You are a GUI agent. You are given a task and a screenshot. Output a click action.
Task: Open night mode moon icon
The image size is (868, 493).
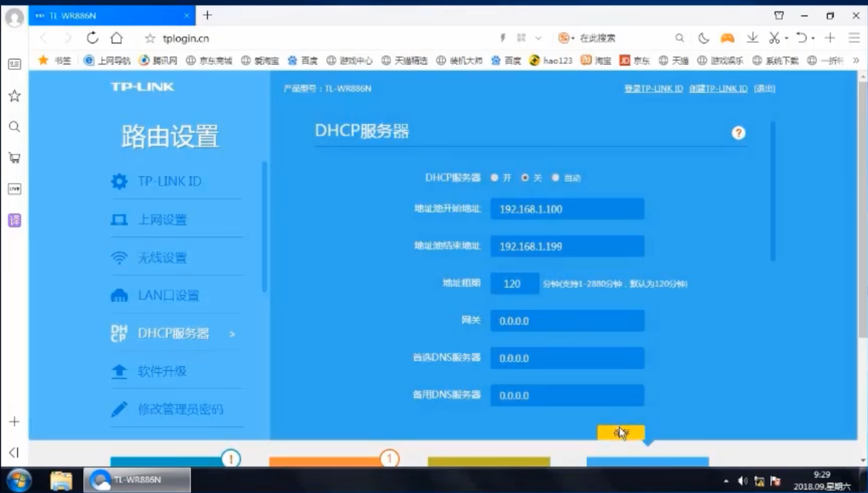tap(703, 38)
